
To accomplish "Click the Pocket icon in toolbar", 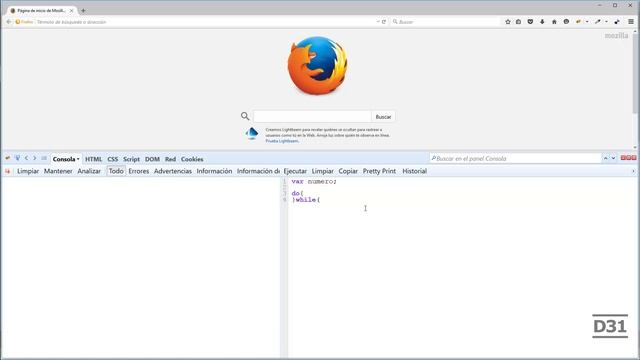I will click(530, 22).
